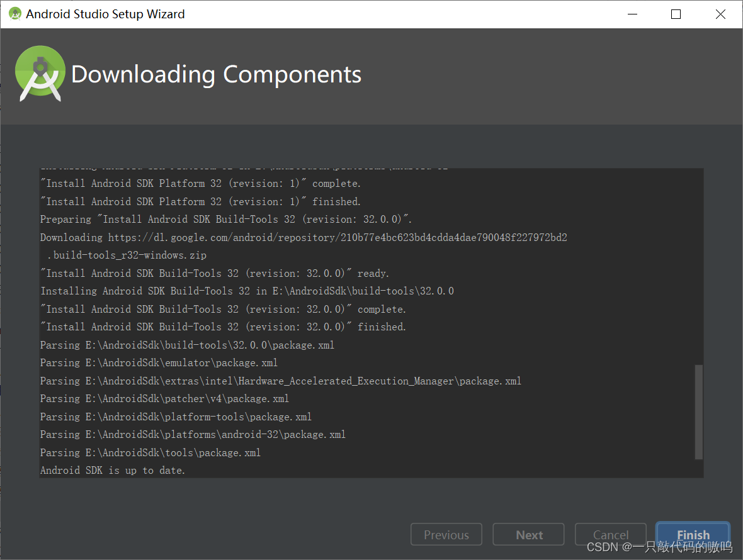Click the 'Android Studio Setup Wizard' window title
The image size is (743, 560).
pyautogui.click(x=105, y=14)
